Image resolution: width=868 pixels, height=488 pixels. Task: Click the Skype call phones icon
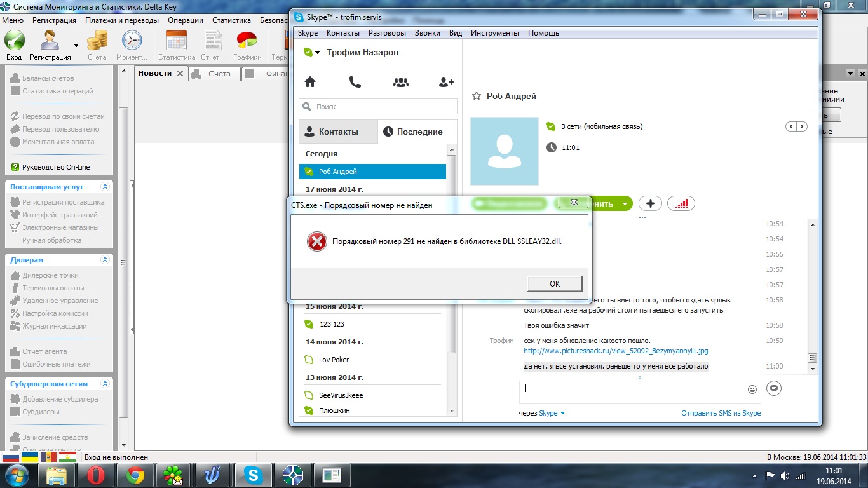pos(355,82)
